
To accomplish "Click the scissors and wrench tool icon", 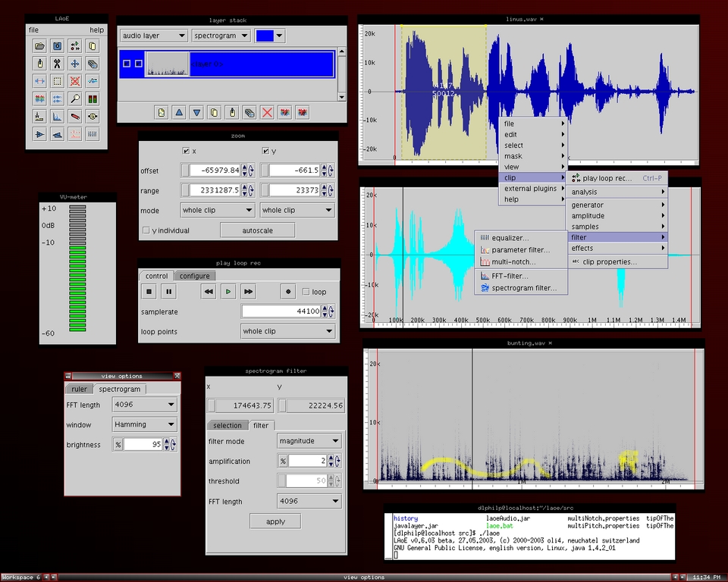I will (x=57, y=64).
